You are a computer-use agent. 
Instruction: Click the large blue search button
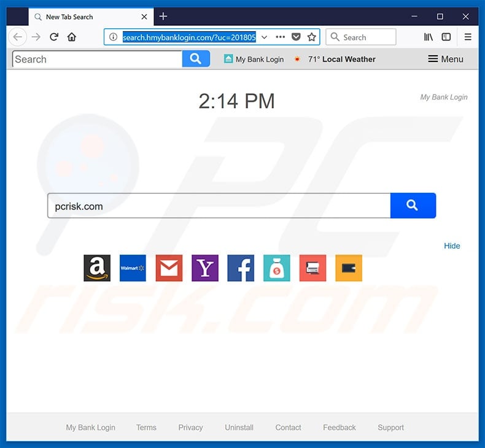click(x=413, y=206)
